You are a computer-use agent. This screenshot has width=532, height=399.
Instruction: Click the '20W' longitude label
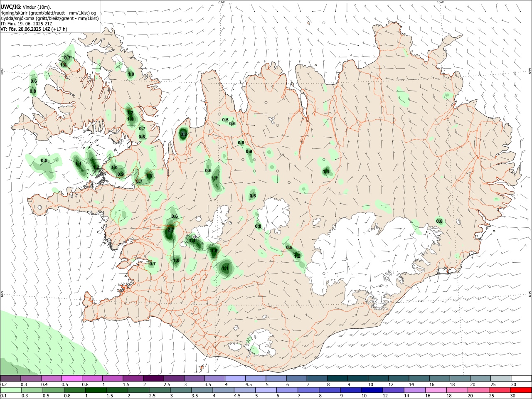coord(221,2)
